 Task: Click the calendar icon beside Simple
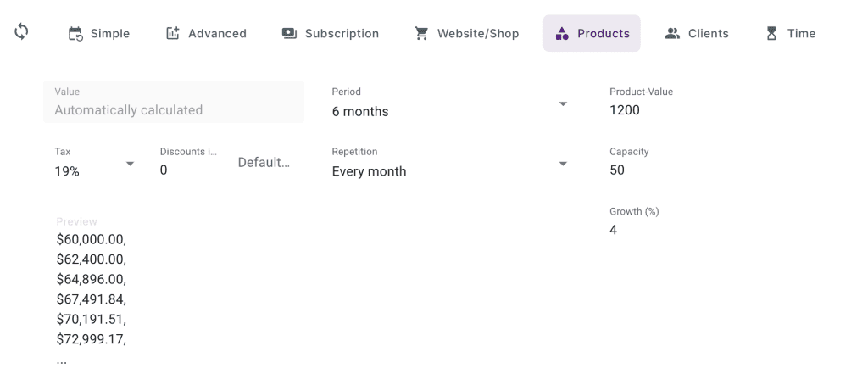(x=75, y=34)
